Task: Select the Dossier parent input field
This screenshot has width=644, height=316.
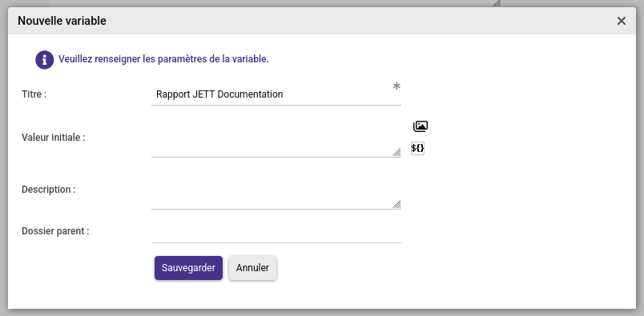Action: point(276,231)
